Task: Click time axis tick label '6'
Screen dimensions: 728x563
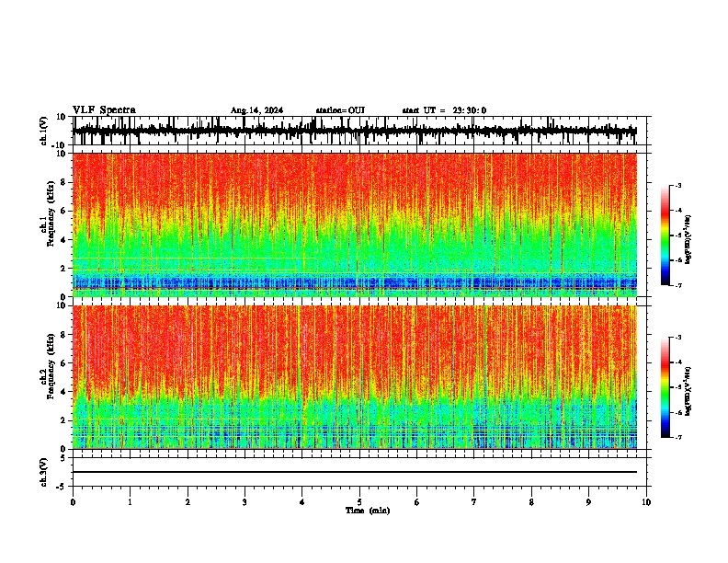Action: coord(417,502)
